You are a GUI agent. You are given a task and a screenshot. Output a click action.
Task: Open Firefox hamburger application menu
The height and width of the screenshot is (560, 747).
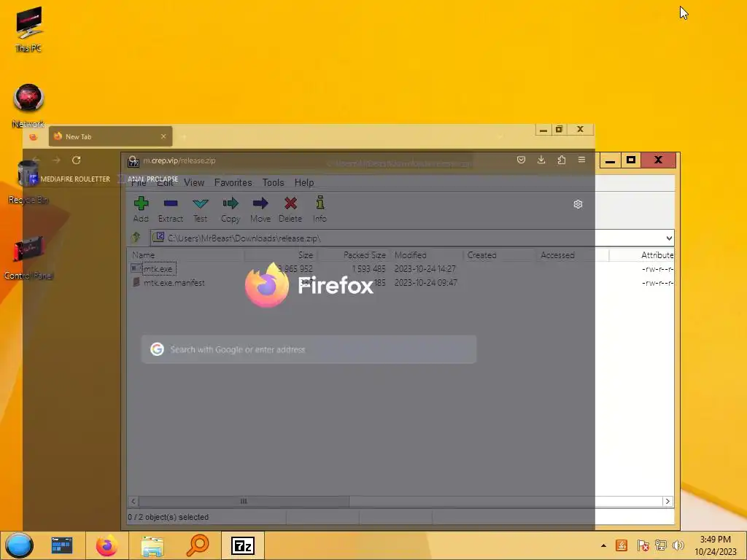coord(581,160)
